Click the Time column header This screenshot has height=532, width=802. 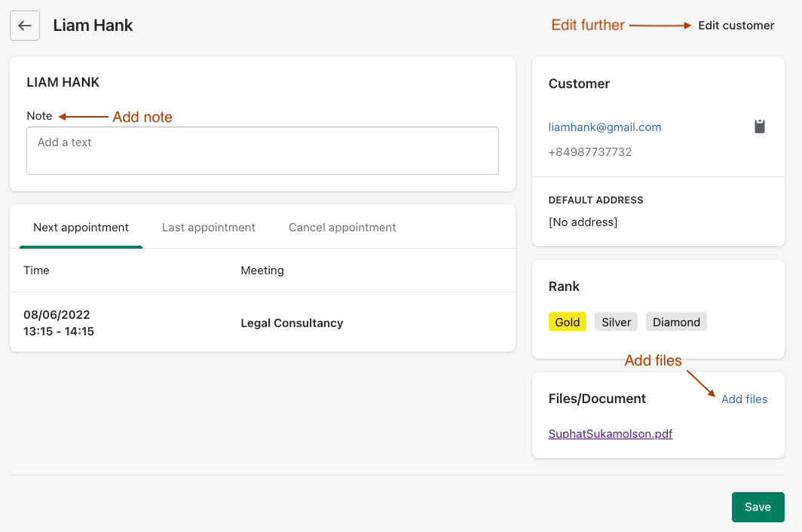click(36, 271)
